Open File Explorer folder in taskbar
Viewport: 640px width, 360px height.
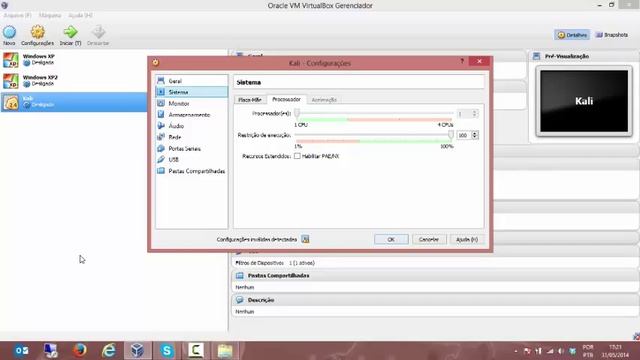[x=225, y=351]
